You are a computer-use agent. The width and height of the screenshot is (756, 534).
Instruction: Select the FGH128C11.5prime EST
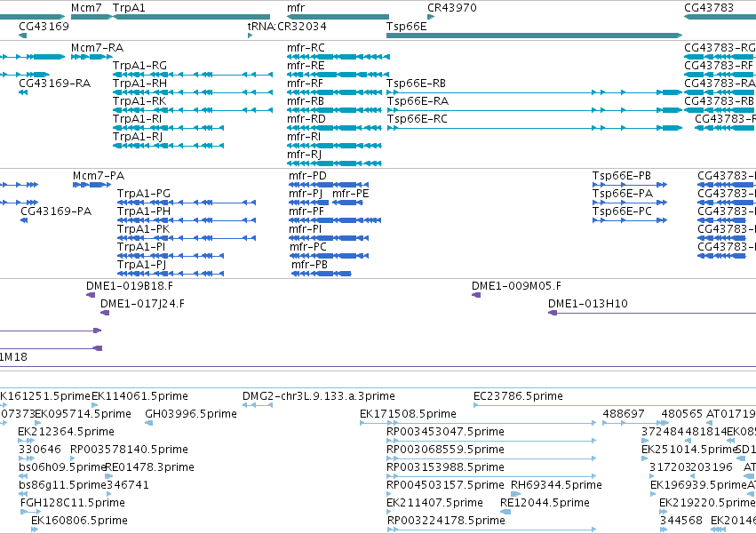pos(73,503)
